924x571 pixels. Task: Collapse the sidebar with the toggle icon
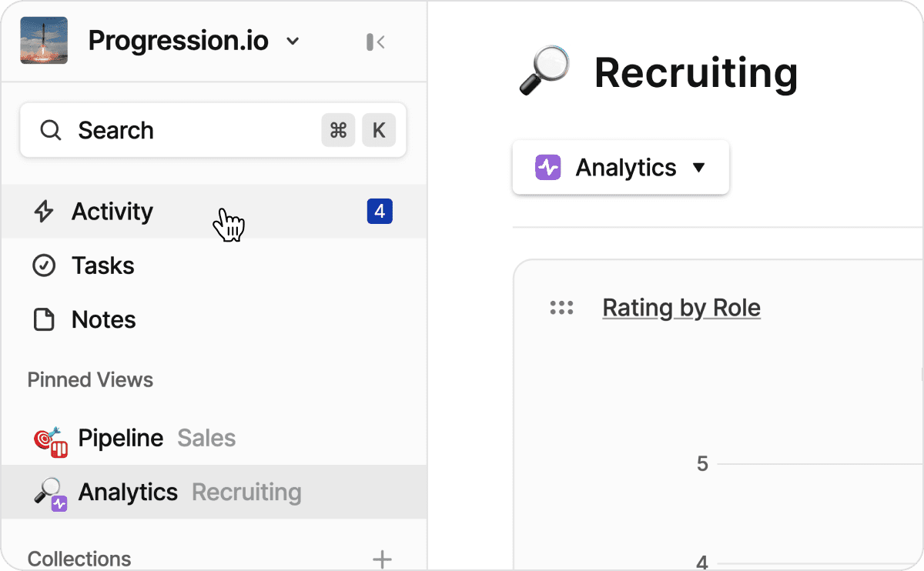376,42
